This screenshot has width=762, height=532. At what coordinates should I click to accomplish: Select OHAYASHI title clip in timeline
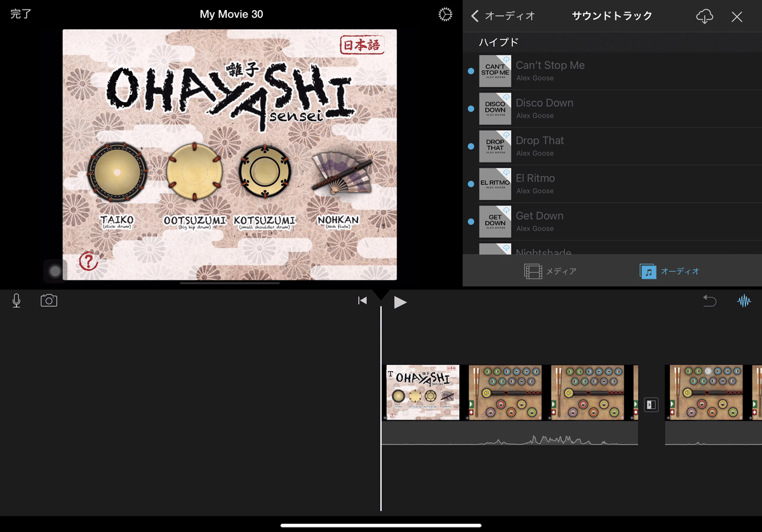click(x=422, y=392)
